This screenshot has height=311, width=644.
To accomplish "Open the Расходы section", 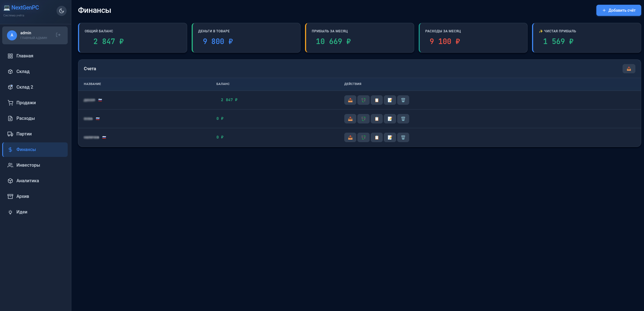I will [35, 118].
